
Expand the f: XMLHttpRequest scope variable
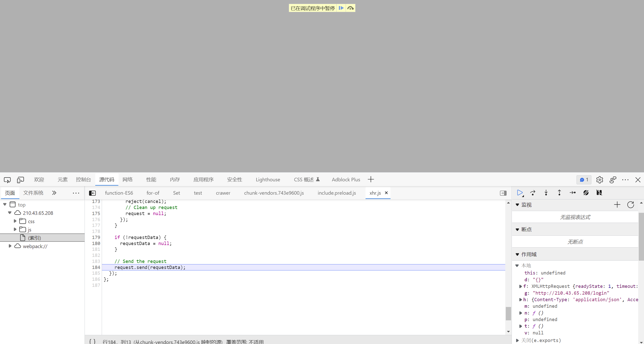[521, 286]
